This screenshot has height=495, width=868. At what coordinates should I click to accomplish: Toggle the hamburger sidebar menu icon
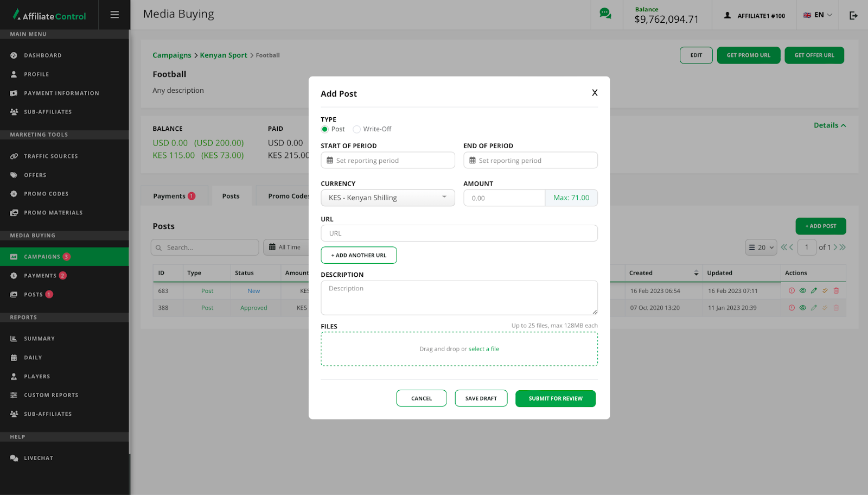pyautogui.click(x=114, y=15)
